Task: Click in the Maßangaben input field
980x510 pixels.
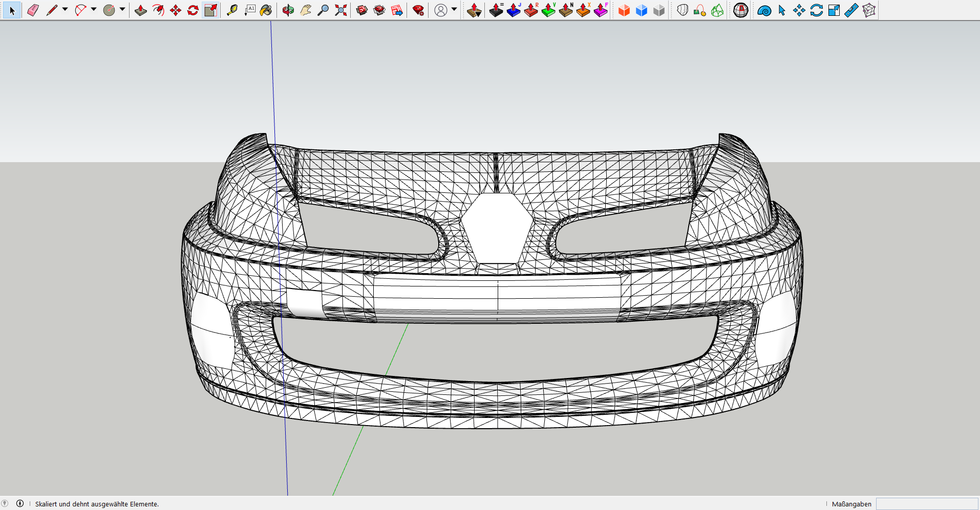Action: coord(926,504)
